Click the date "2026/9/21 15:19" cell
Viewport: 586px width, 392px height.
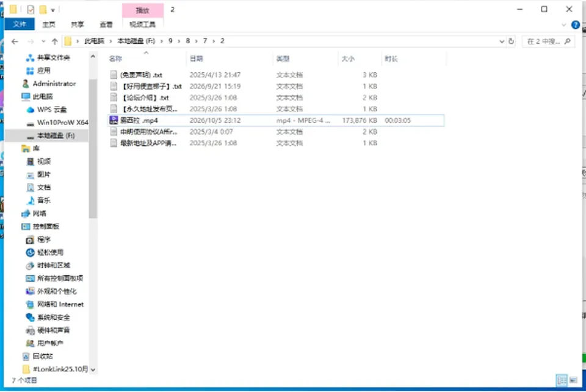point(215,86)
